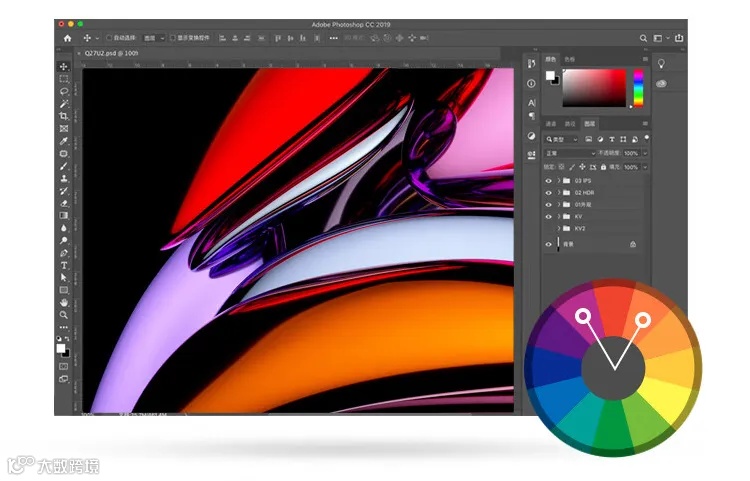
Task: Expand the 02 HDR group
Action: click(x=559, y=193)
